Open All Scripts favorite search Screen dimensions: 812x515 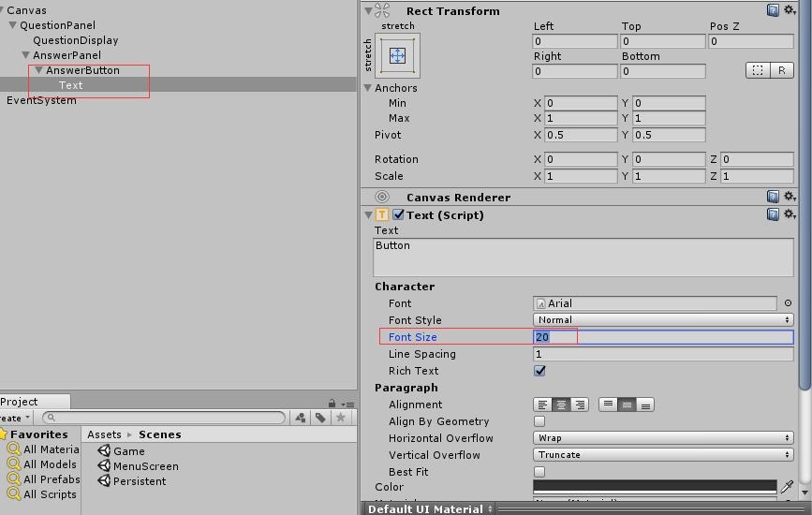[42, 494]
